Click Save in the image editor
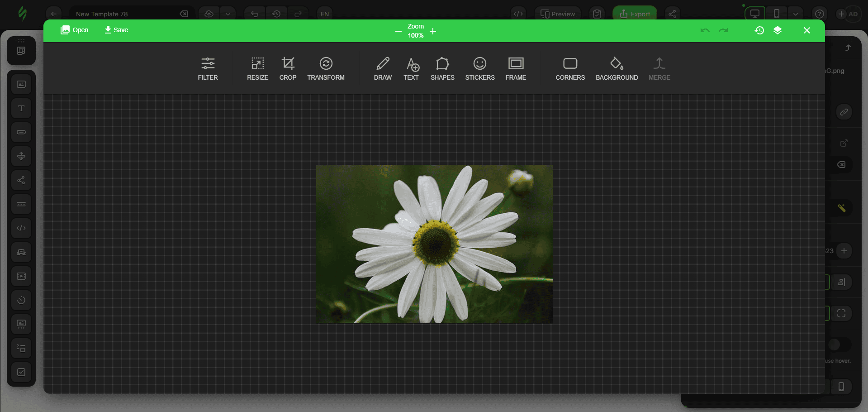Image resolution: width=868 pixels, height=412 pixels. point(116,30)
